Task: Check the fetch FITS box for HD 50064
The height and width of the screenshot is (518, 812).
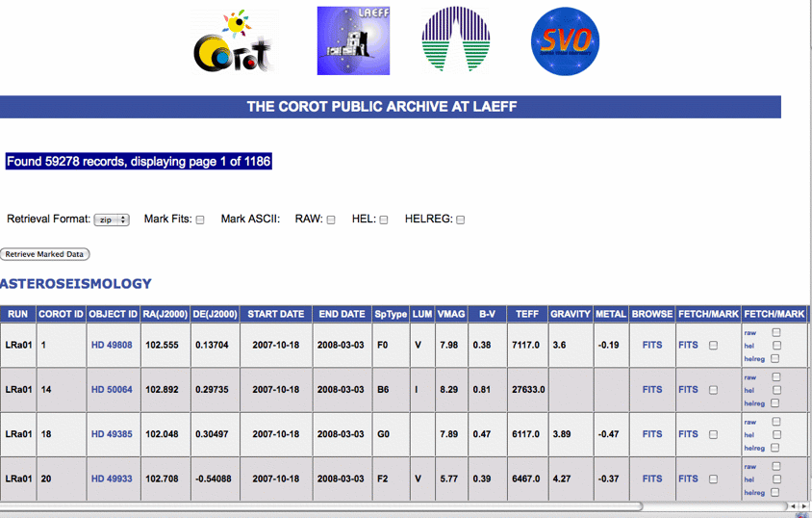Action: point(713,390)
